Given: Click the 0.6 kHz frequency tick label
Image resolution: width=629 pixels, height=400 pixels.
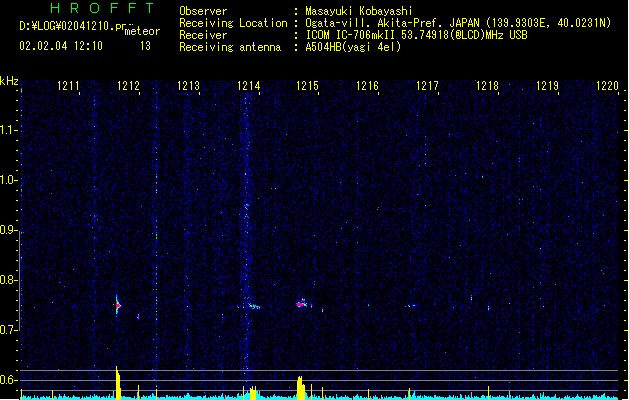Looking at the screenshot, I should pyautogui.click(x=9, y=380).
